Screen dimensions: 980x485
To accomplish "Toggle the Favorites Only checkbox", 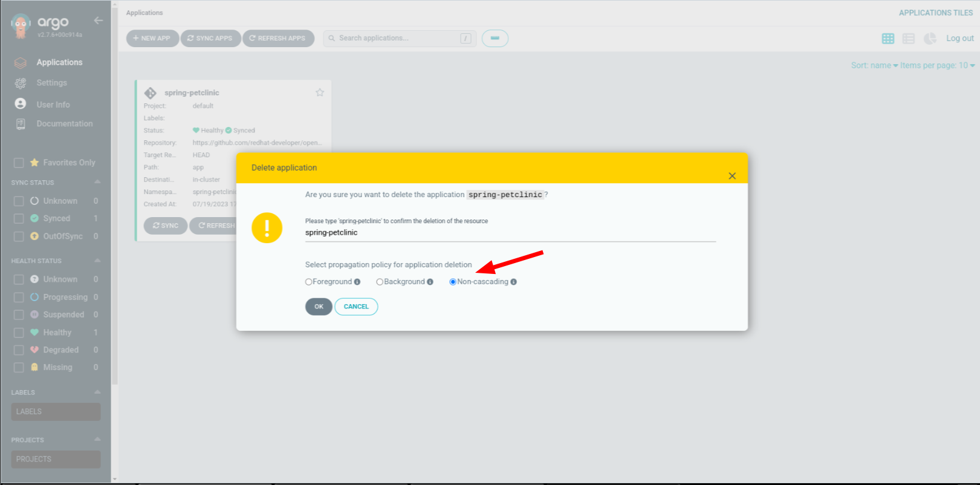I will [19, 163].
